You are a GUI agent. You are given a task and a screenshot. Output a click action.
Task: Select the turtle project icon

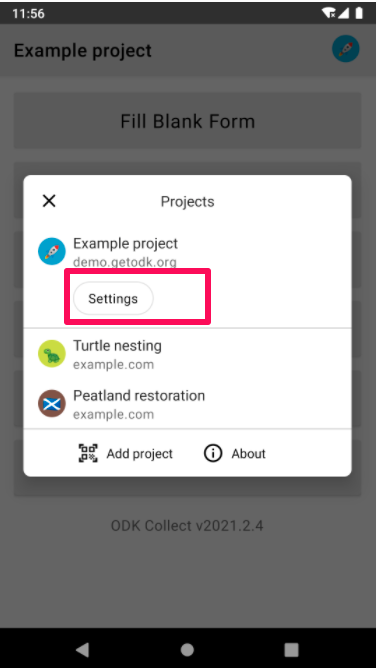point(52,354)
